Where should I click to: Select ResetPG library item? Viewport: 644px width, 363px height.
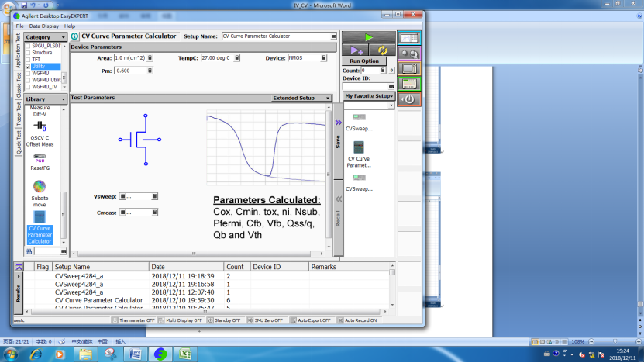pyautogui.click(x=40, y=161)
